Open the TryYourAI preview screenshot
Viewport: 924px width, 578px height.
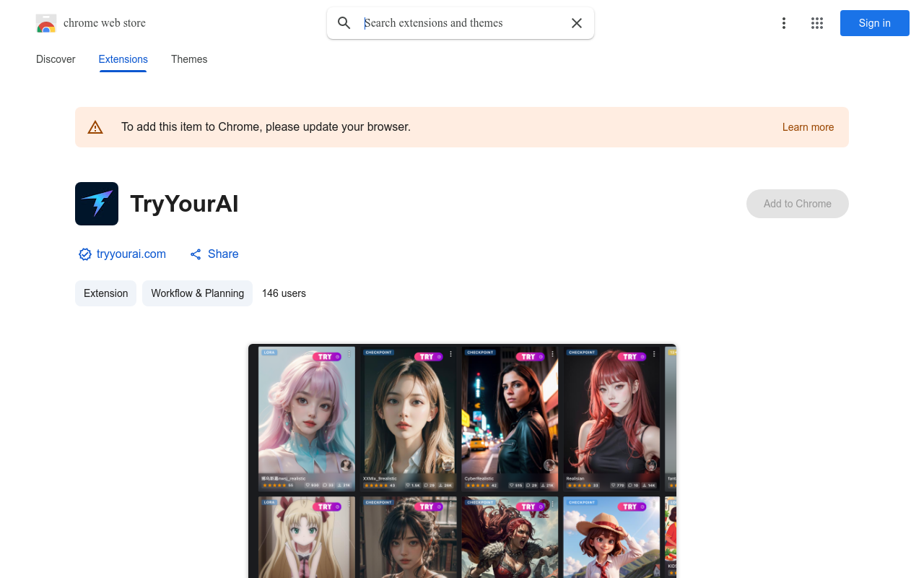(x=462, y=461)
